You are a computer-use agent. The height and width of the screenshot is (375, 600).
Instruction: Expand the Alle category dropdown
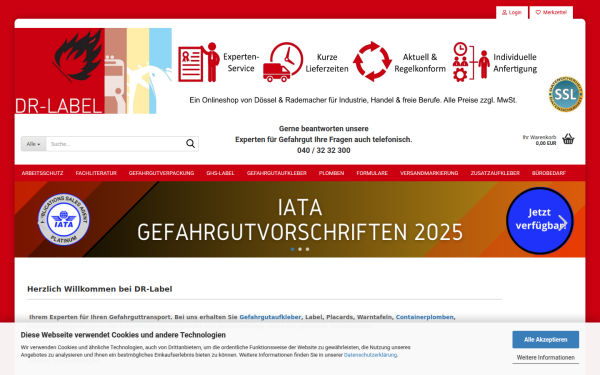coord(33,144)
